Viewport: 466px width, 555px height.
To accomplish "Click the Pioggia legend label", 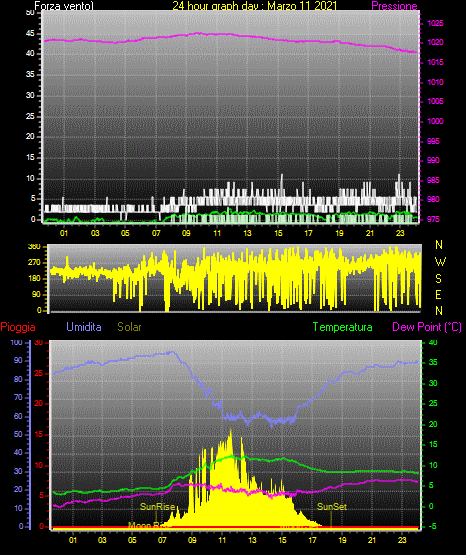I will click(x=18, y=327).
